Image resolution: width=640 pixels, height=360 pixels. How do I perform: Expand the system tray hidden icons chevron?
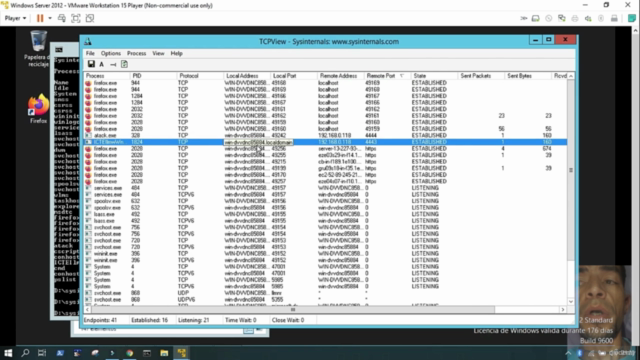[x=568, y=353]
